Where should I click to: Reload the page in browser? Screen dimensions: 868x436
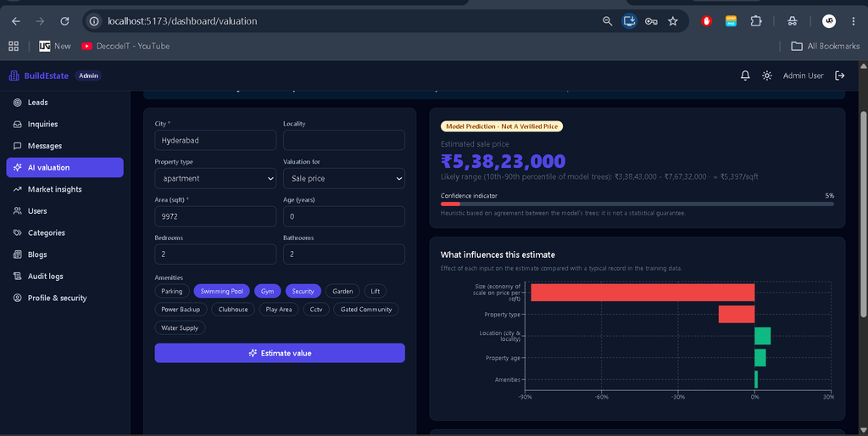64,21
